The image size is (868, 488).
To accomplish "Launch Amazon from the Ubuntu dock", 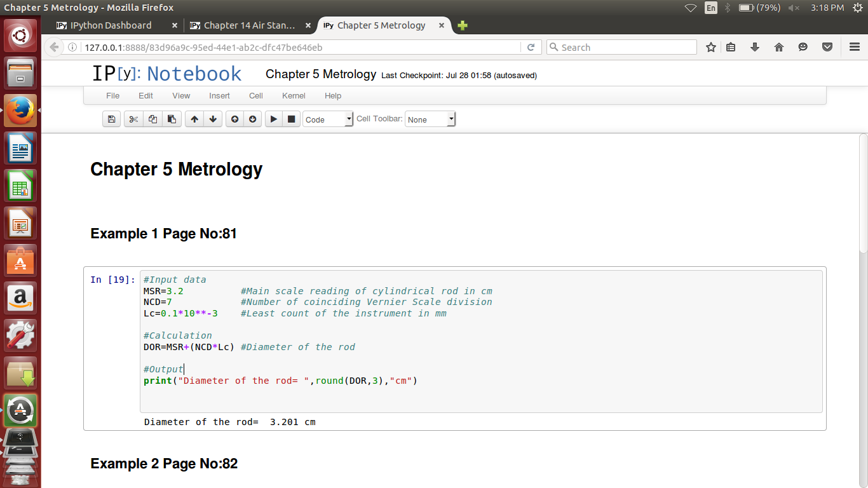I will click(x=22, y=298).
